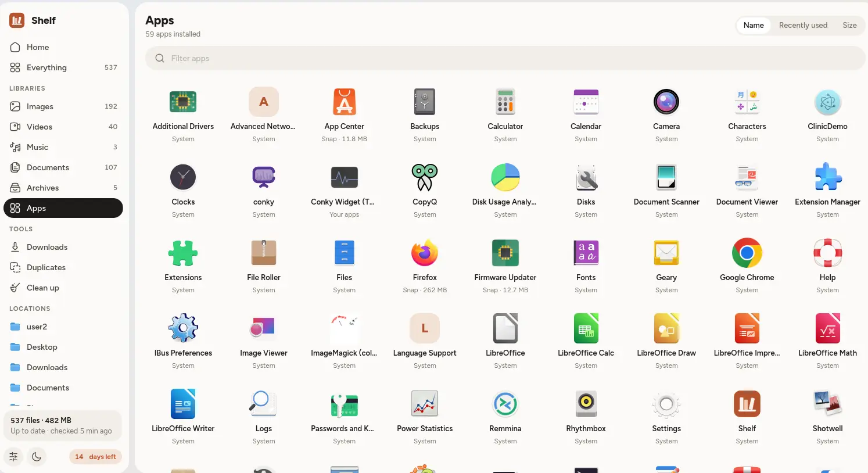Screen dimensions: 868x473
Task: Open the Archives library
Action: [x=63, y=188]
